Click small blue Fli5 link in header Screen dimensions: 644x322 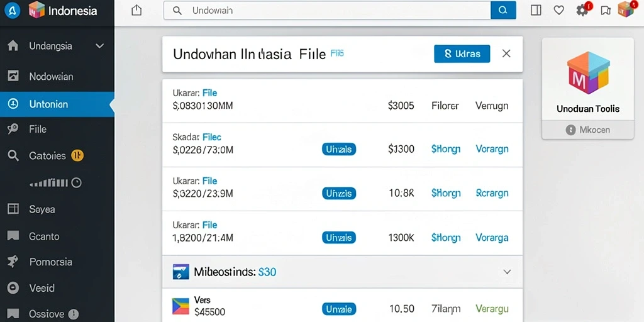click(337, 53)
